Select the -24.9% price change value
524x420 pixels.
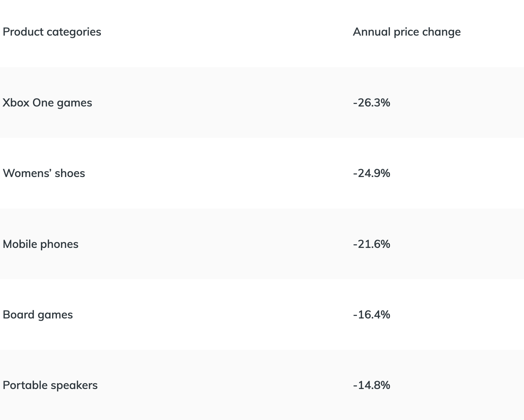(372, 173)
